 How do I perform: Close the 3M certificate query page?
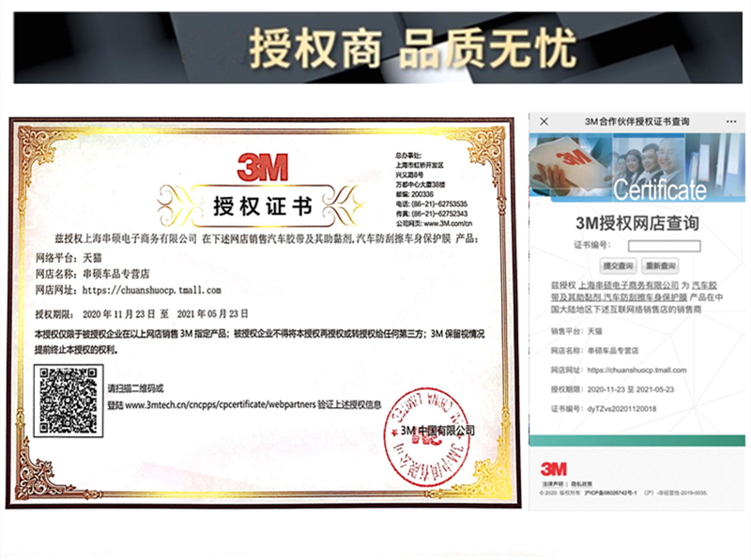(544, 122)
